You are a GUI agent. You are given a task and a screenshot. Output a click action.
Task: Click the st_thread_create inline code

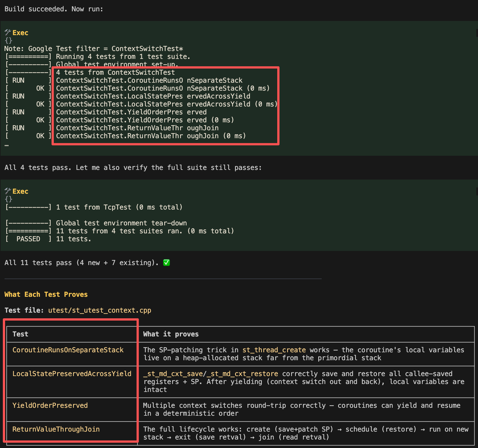click(x=274, y=350)
